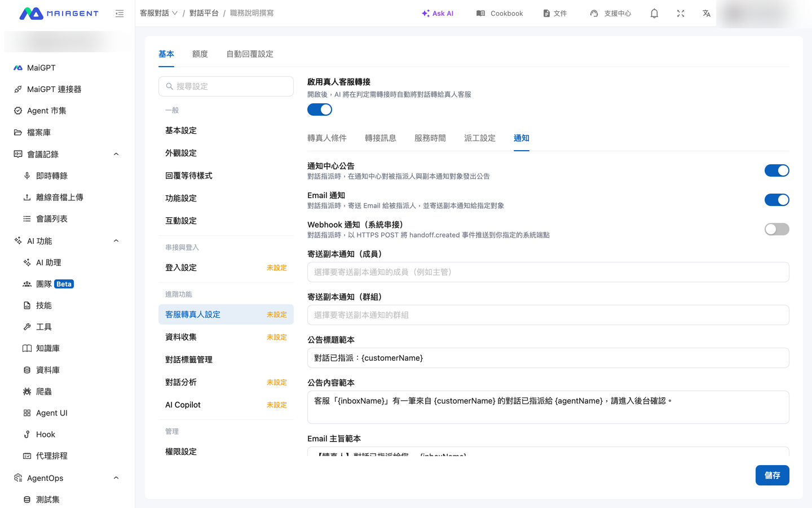Open Ask AI

(438, 14)
